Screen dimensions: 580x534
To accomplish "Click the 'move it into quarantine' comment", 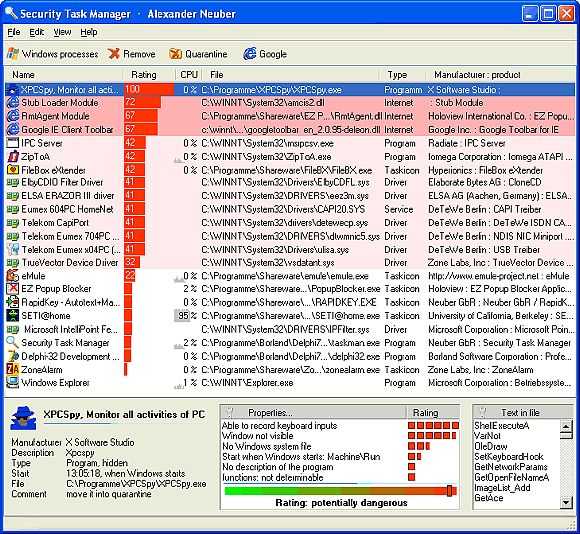I will [108, 494].
